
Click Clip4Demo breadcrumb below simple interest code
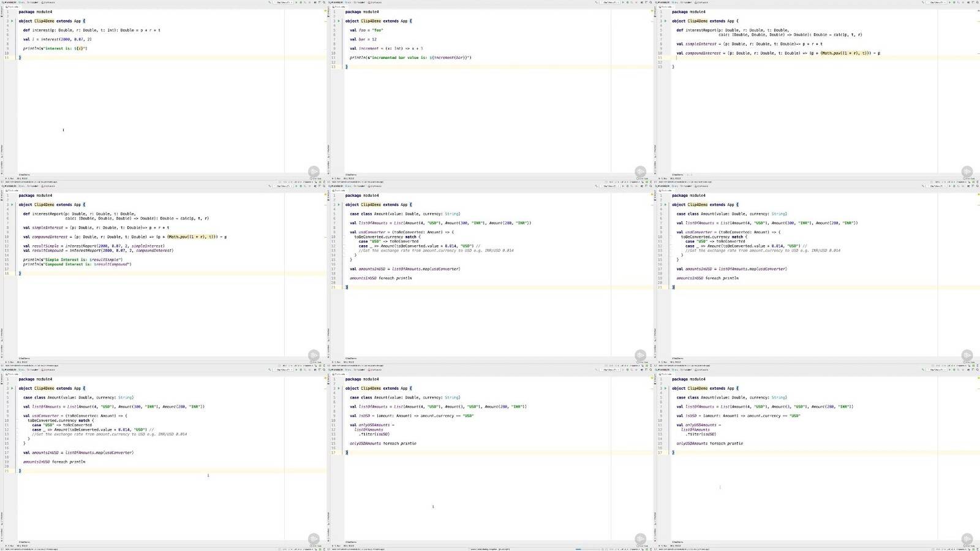pos(24,175)
